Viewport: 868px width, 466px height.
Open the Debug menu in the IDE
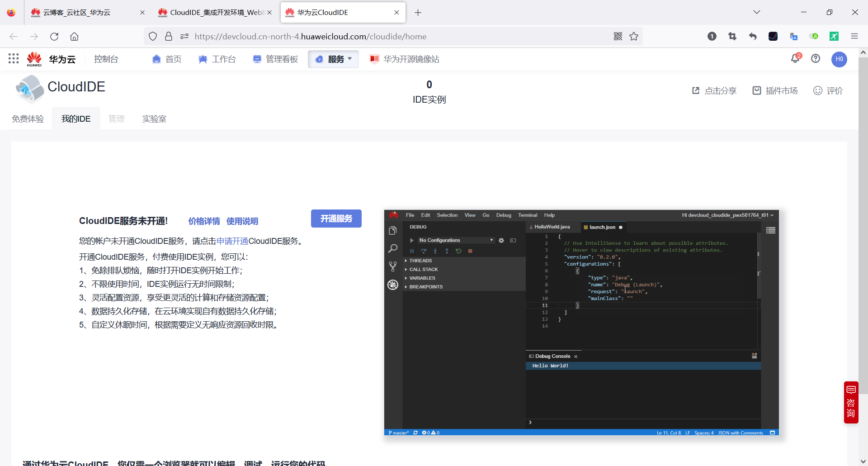504,215
